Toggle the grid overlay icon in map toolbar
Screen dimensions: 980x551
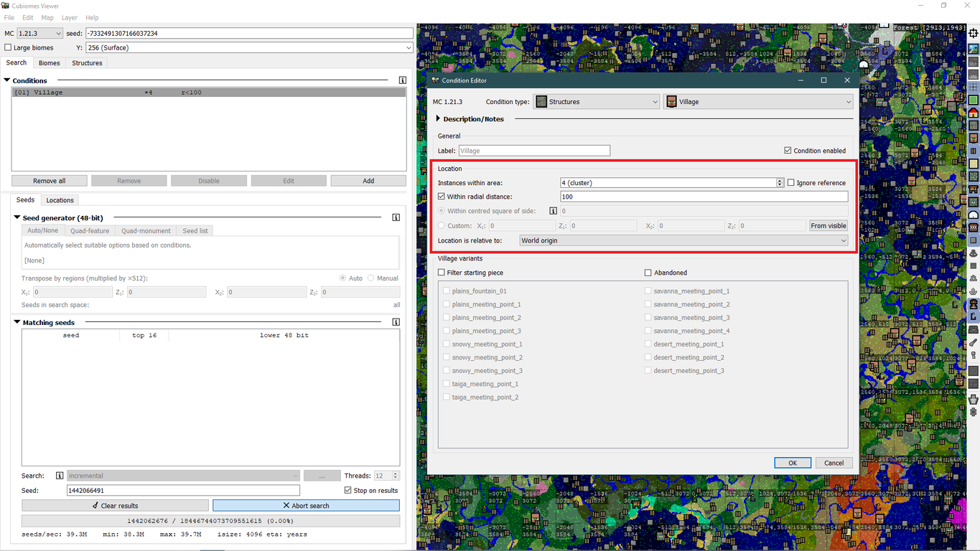coord(974,87)
